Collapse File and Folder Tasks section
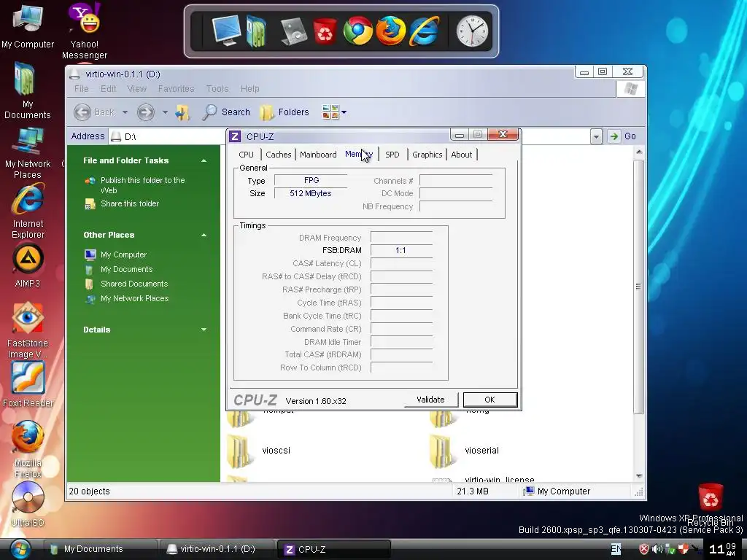The width and height of the screenshot is (747, 560). tap(204, 161)
